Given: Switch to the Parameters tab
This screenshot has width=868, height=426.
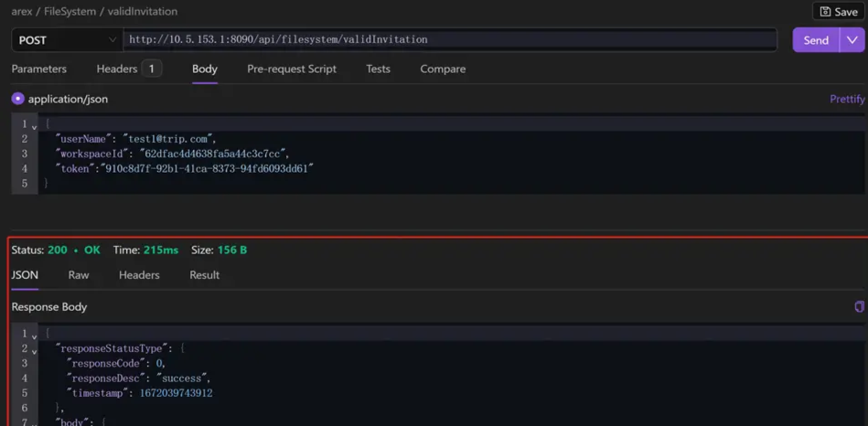Looking at the screenshot, I should click(x=38, y=69).
